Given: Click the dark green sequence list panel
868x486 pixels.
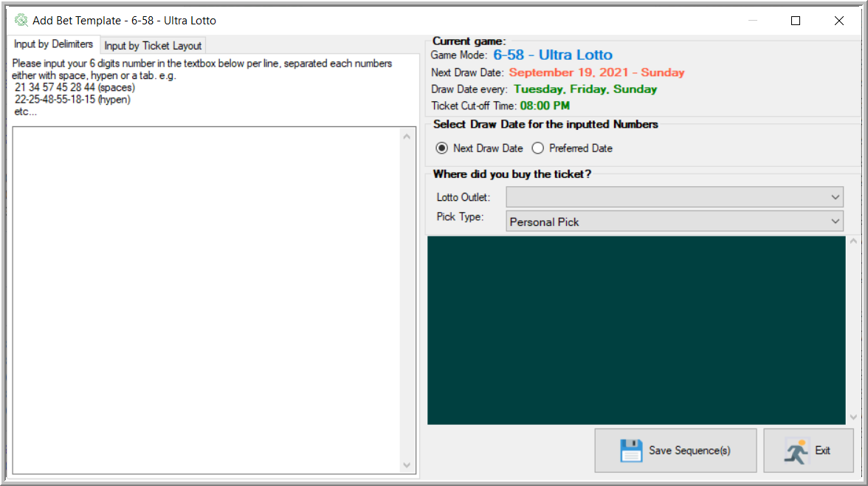Looking at the screenshot, I should pyautogui.click(x=636, y=330).
